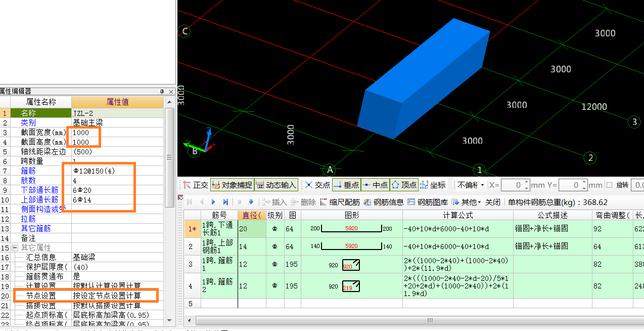This screenshot has width=644, height=331.
Task: Select the 拉筋 property row
Action: pos(82,219)
